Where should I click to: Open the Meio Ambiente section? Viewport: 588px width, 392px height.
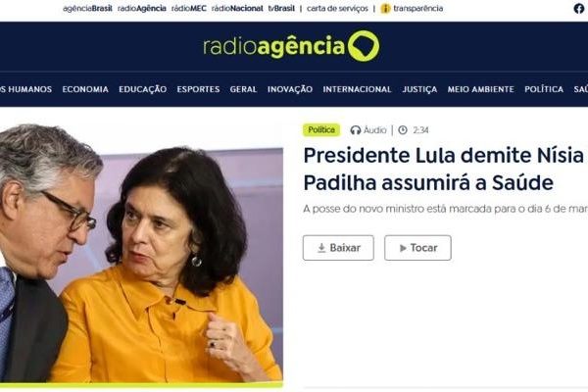pyautogui.click(x=481, y=89)
